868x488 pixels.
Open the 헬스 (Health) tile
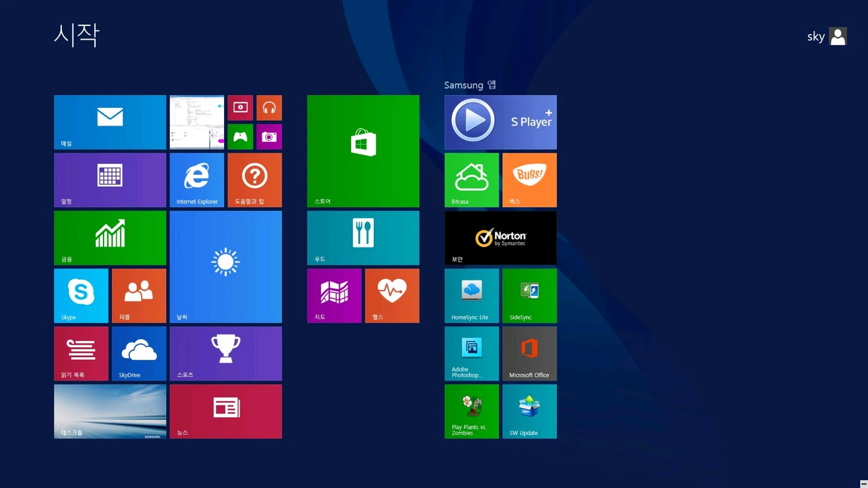coord(392,296)
